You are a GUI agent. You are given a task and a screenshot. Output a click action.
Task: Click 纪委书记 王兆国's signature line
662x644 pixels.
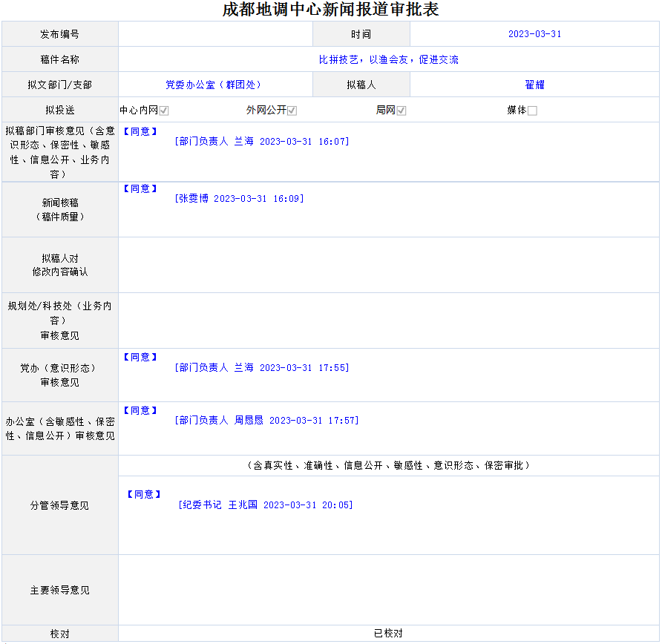(x=265, y=505)
